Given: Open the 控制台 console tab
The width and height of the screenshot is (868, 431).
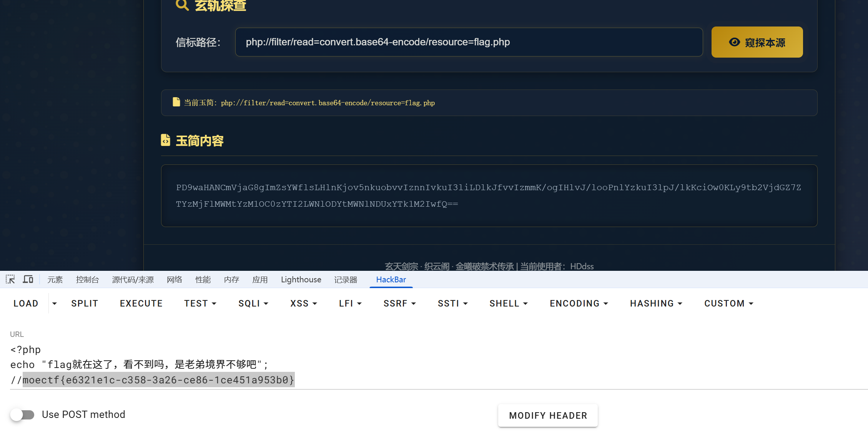Looking at the screenshot, I should pyautogui.click(x=87, y=280).
